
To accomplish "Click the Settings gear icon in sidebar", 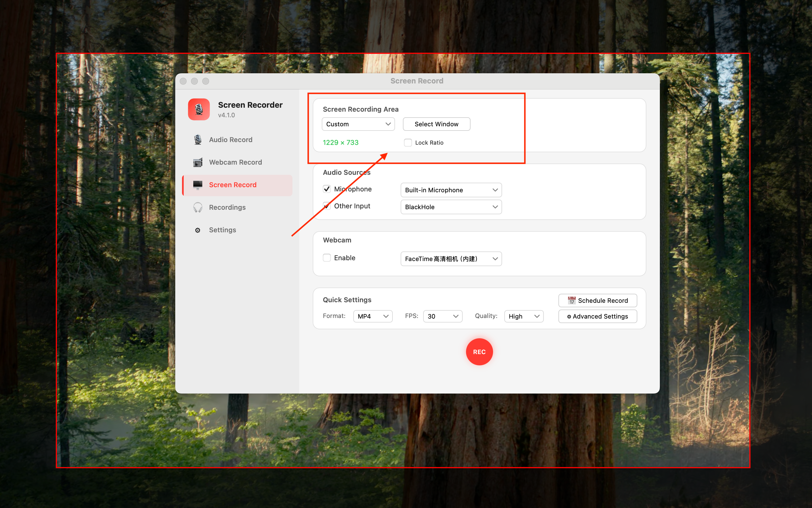I will pos(198,230).
